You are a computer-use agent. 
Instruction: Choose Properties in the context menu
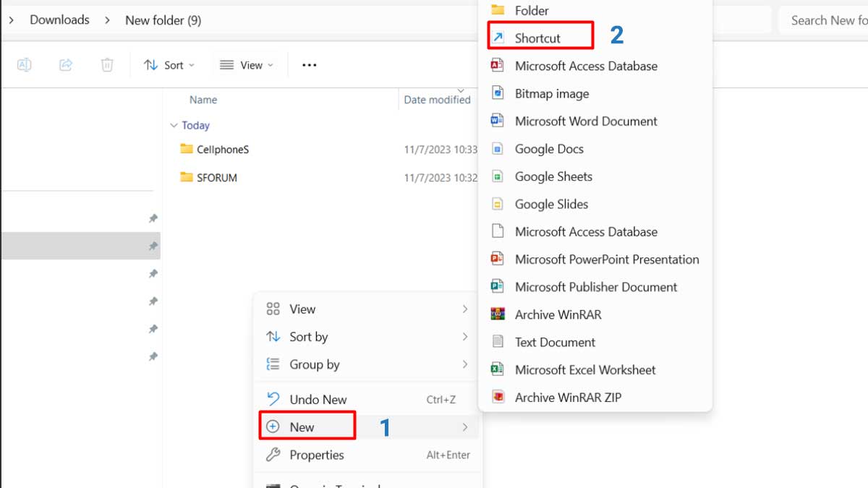tap(367, 455)
